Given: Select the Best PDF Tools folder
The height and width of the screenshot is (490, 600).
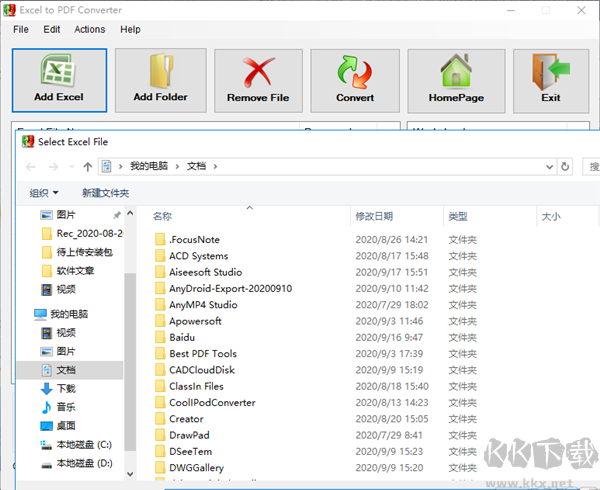Looking at the screenshot, I should (x=202, y=354).
